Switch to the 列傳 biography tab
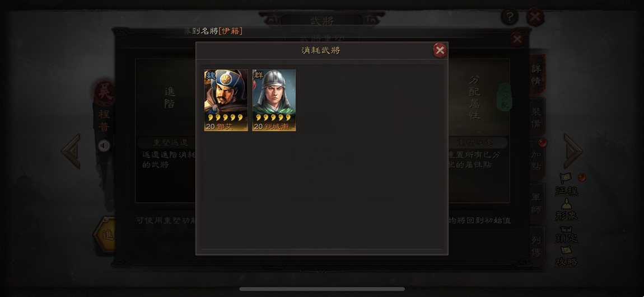Screen dimensions: 644x297 coord(537,246)
